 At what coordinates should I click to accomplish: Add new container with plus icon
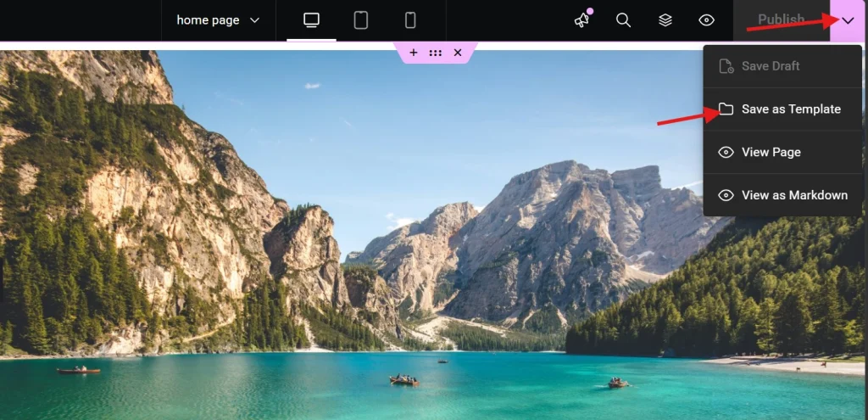pos(413,53)
